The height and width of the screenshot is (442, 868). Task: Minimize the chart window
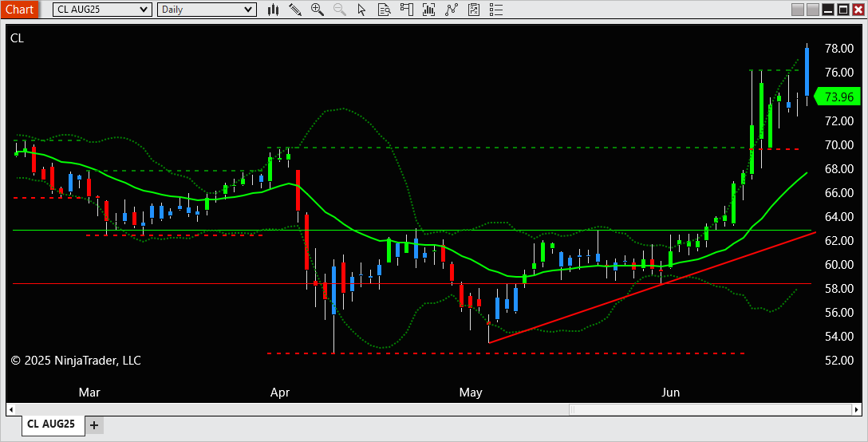pos(828,10)
